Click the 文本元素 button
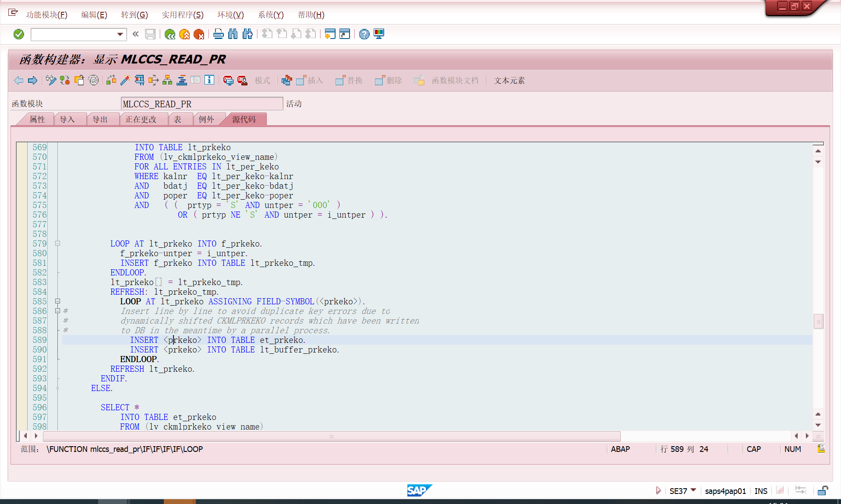The height and width of the screenshot is (504, 841). [509, 81]
